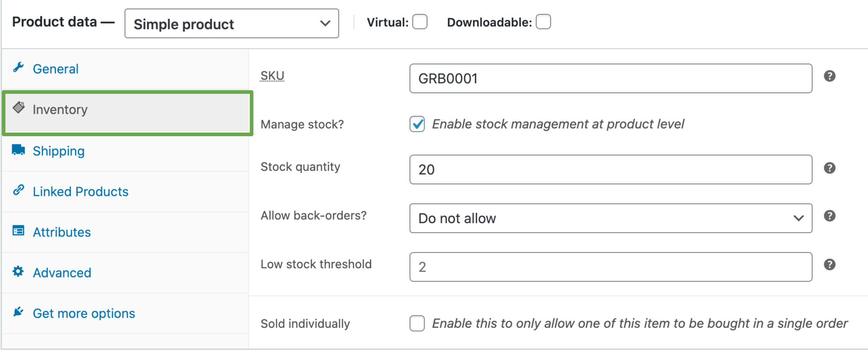Enable the Virtual product checkbox
868x350 pixels.
420,22
